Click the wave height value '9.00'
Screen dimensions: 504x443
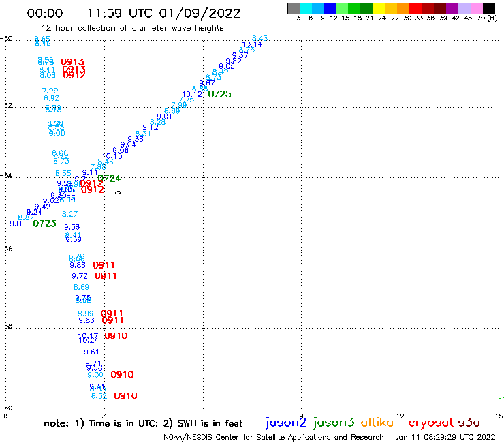95,375
